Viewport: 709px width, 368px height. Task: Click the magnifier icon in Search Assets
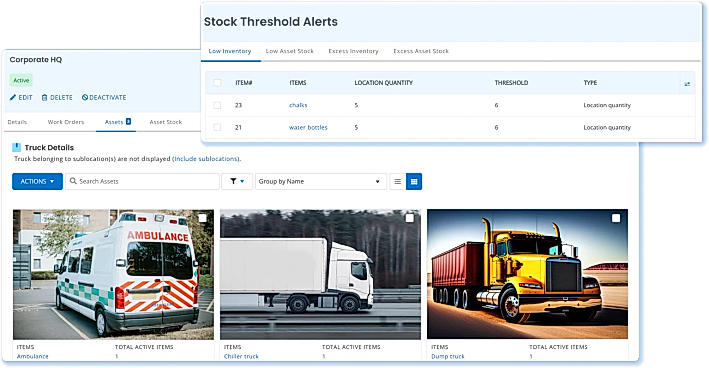(x=73, y=181)
